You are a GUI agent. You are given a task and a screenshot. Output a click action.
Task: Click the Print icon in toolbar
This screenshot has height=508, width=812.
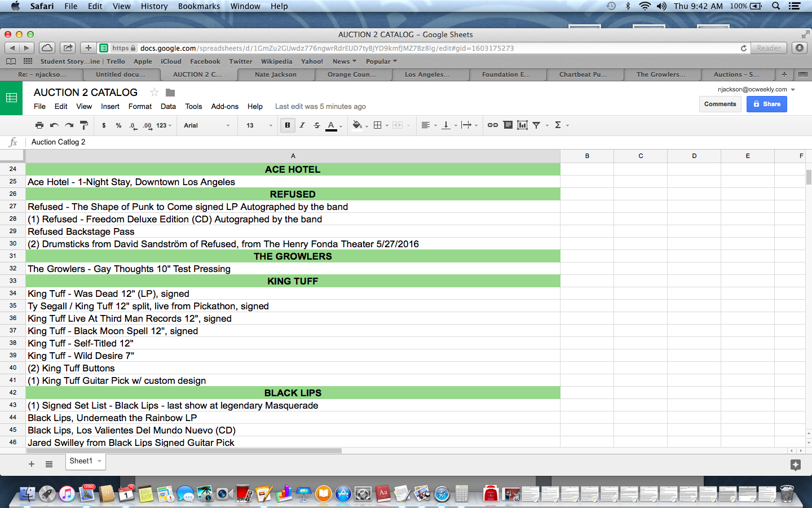(39, 125)
